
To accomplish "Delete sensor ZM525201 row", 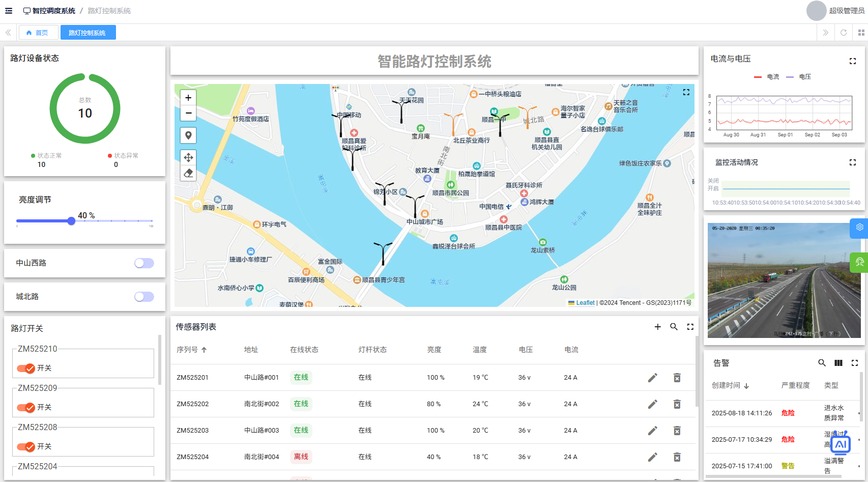I will point(677,378).
